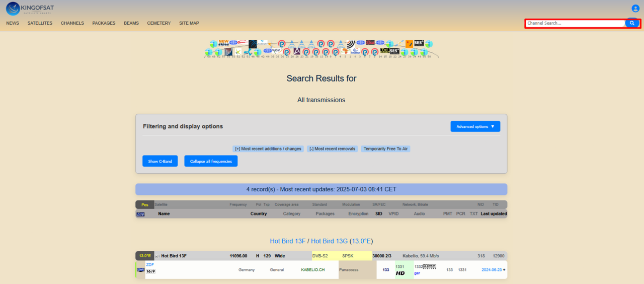Open the NEW skies satellite logo
644x284 pixels.
click(x=223, y=43)
